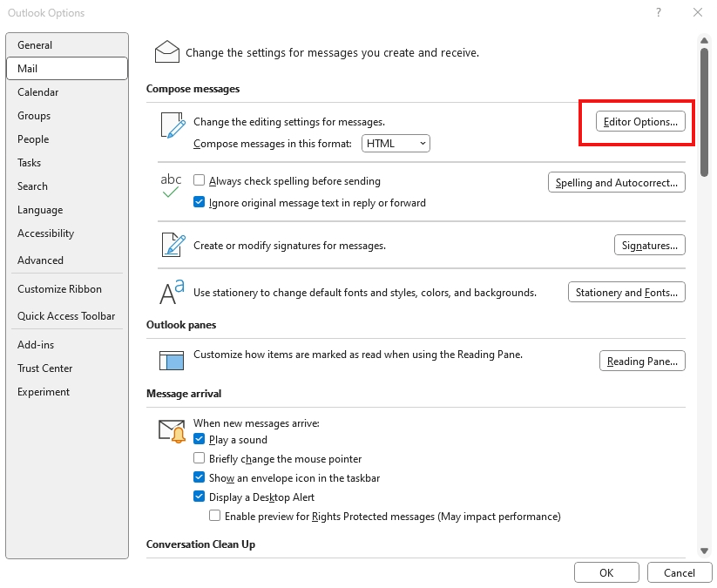Enable Briefly change the mouse pointer
Screen dimensions: 717x588
pyautogui.click(x=199, y=457)
